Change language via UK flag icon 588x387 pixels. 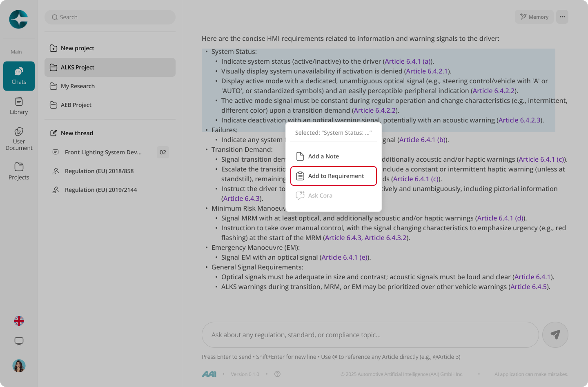pyautogui.click(x=19, y=321)
